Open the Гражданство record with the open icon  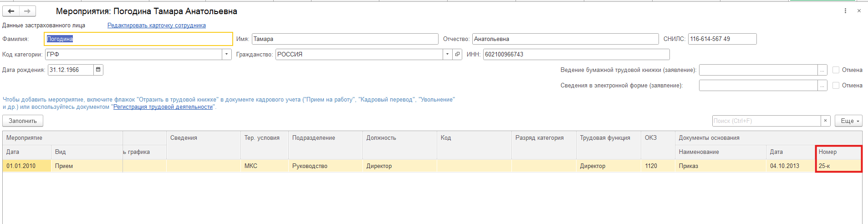pos(457,54)
